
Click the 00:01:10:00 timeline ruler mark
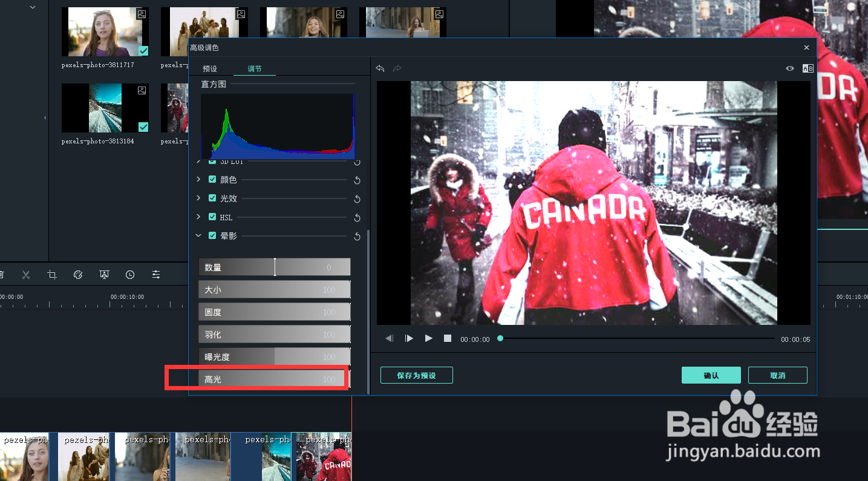(x=852, y=297)
